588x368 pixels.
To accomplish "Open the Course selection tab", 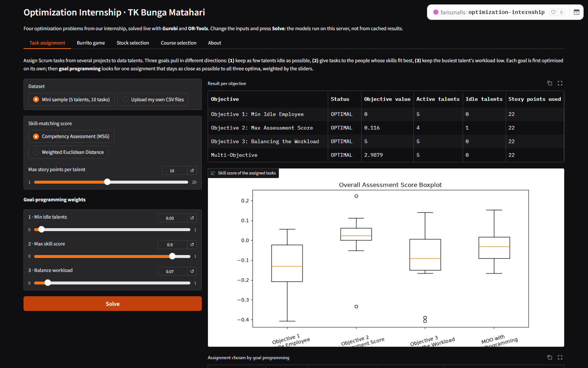I will (179, 43).
